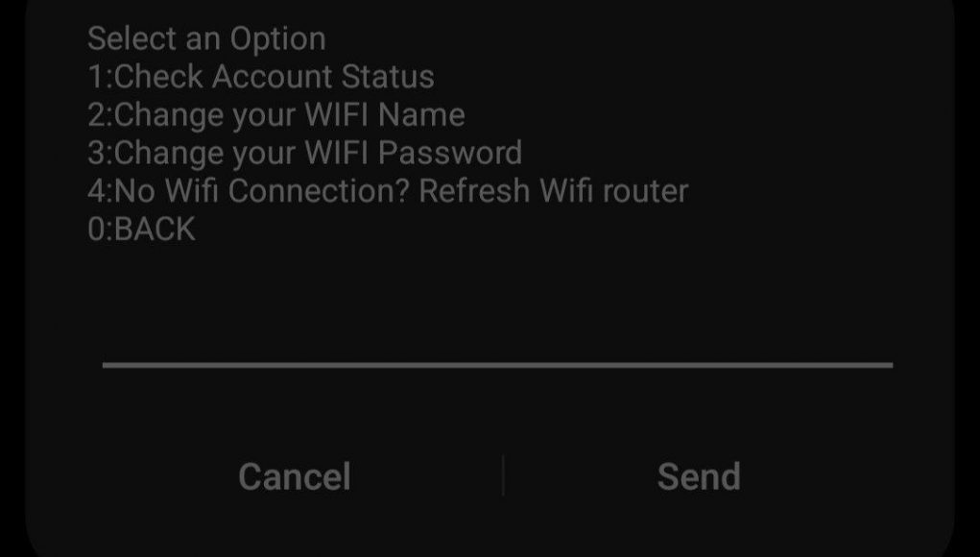980x557 pixels.
Task: Click the word 'Account' in option 1
Action: click(x=273, y=77)
